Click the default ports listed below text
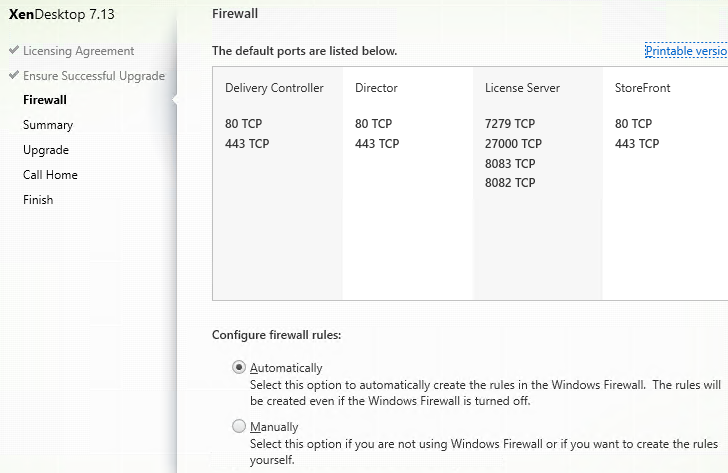 305,51
